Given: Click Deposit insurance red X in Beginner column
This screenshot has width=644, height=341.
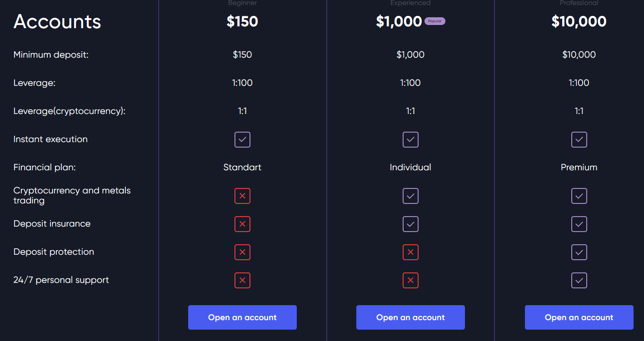Looking at the screenshot, I should pyautogui.click(x=242, y=224).
